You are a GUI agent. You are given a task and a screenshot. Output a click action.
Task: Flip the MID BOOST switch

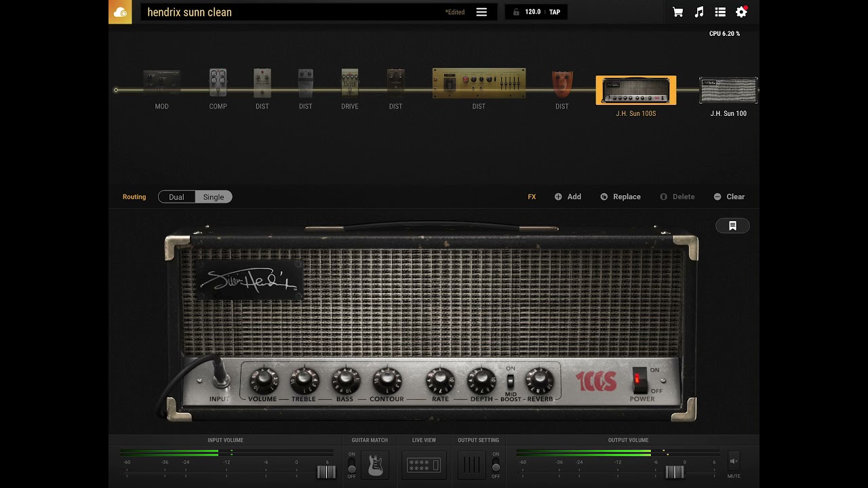tap(510, 380)
